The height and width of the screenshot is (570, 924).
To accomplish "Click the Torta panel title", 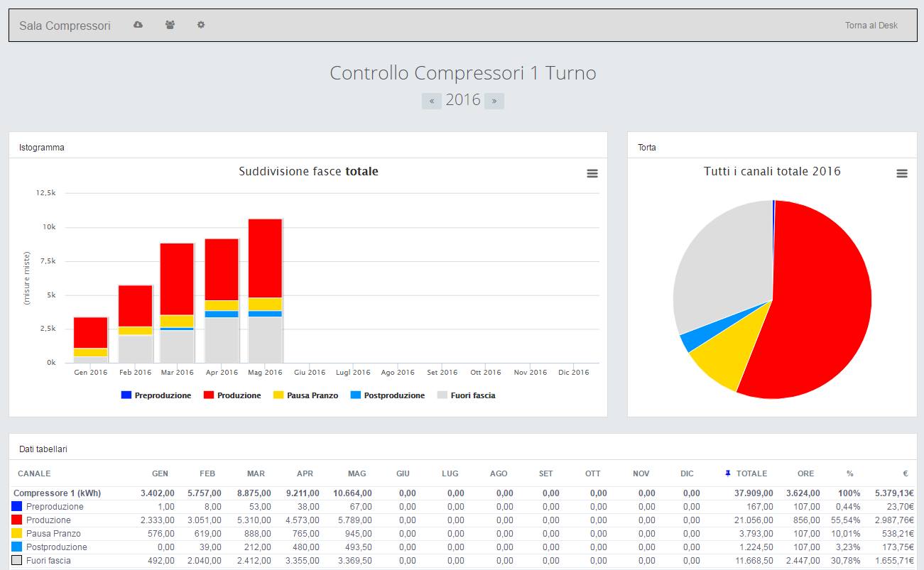I will [x=647, y=148].
